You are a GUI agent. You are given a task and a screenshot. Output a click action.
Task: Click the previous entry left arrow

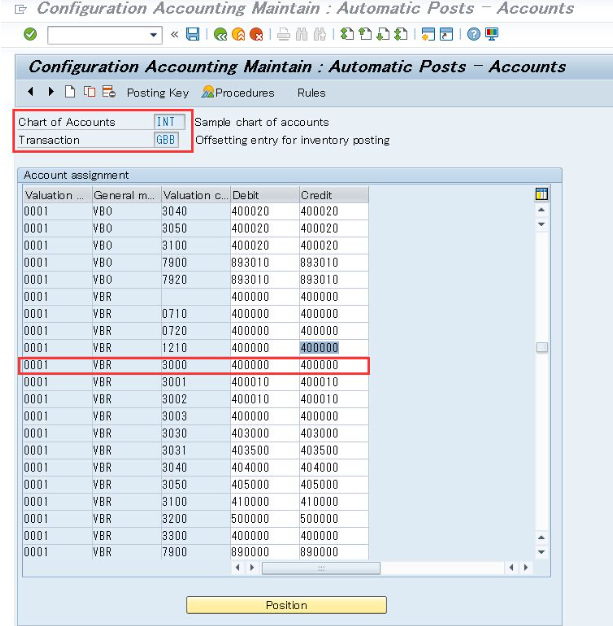tap(31, 92)
